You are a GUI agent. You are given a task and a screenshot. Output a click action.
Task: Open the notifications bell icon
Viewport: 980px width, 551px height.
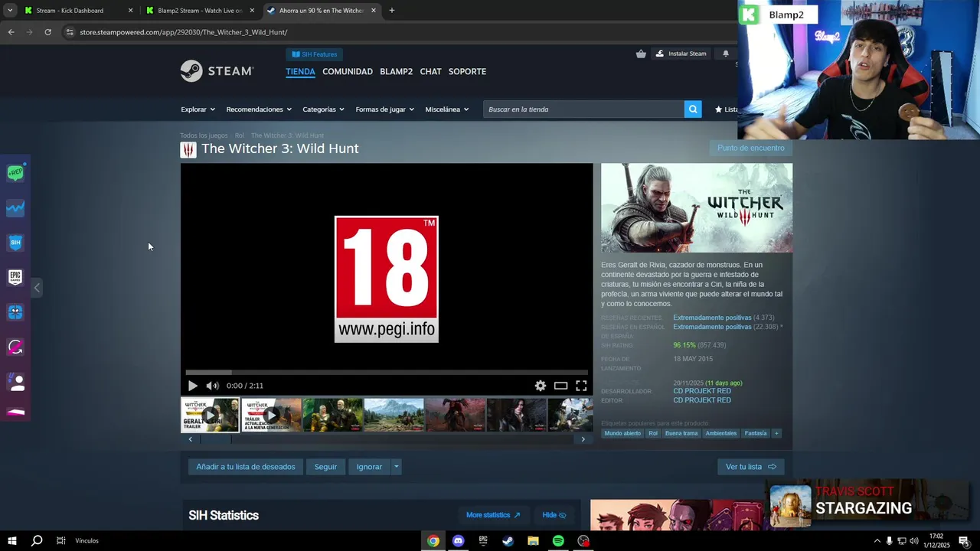[x=726, y=54]
